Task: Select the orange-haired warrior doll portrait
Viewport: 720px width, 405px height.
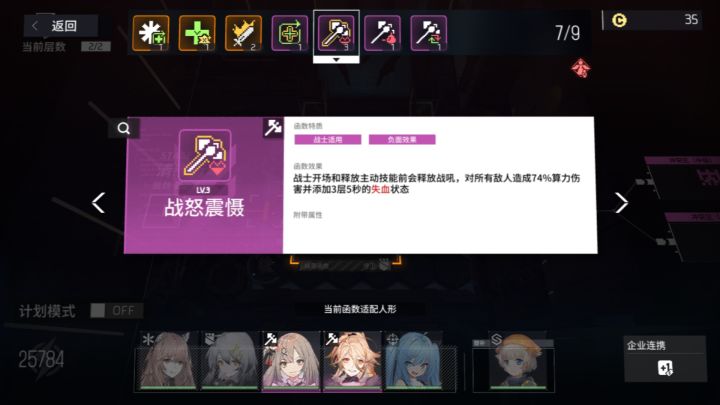Action: point(352,361)
